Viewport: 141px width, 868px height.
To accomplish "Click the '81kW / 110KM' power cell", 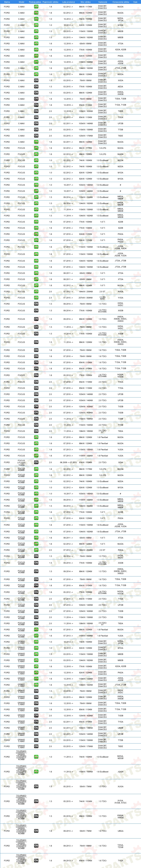I will pos(85,462).
